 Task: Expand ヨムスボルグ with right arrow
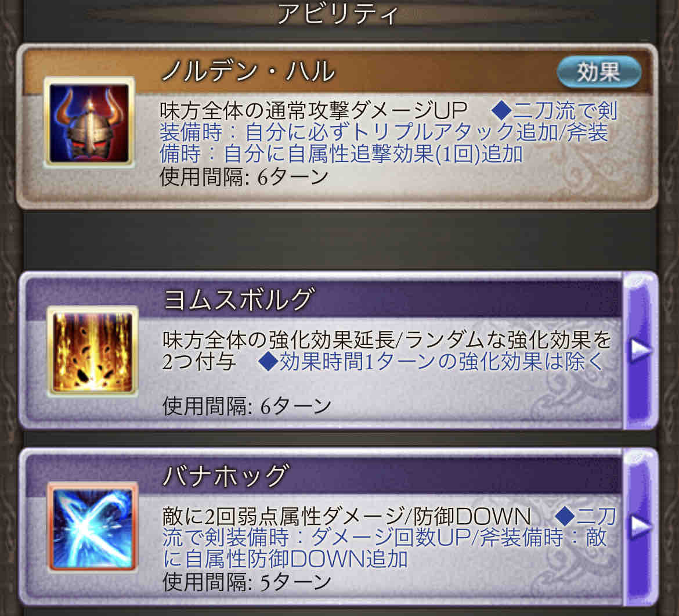[x=640, y=350]
